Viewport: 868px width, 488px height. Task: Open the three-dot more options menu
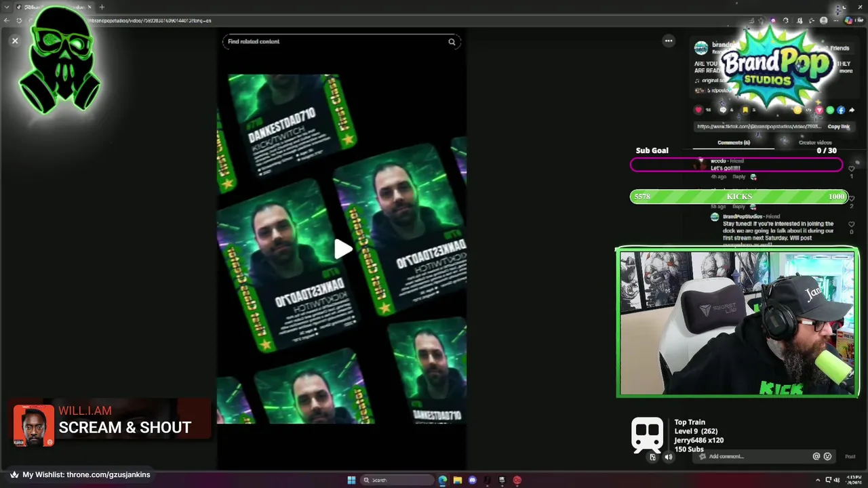(669, 41)
